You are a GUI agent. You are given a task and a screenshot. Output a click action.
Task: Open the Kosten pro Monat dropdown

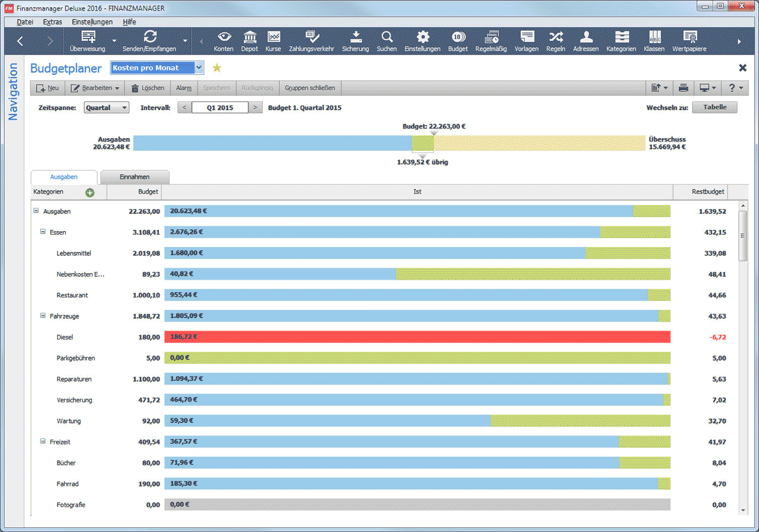(x=199, y=68)
